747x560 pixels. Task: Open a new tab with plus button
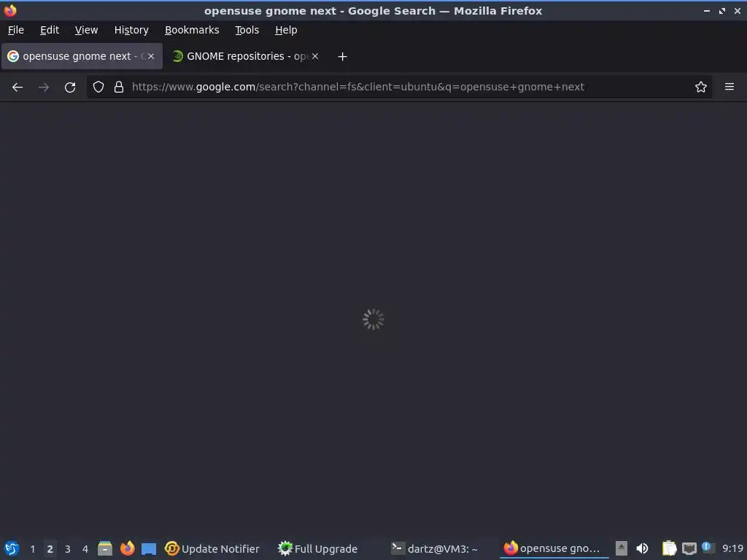click(x=342, y=57)
